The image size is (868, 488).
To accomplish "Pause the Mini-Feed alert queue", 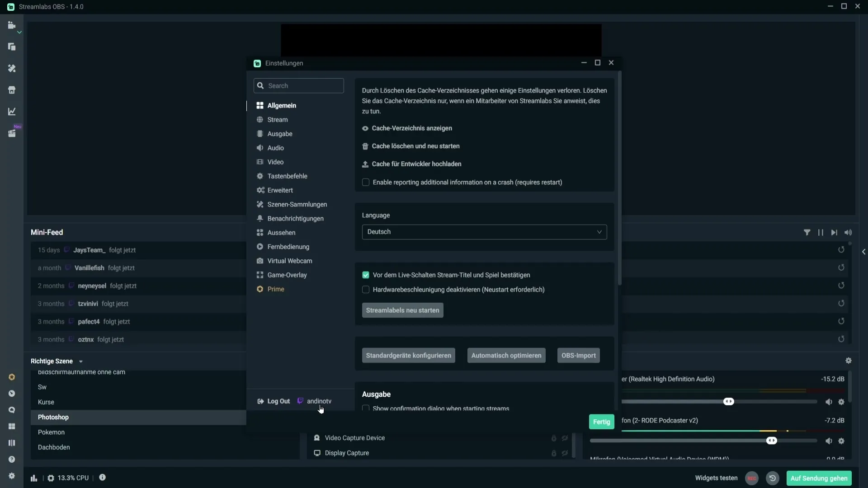I will [821, 232].
